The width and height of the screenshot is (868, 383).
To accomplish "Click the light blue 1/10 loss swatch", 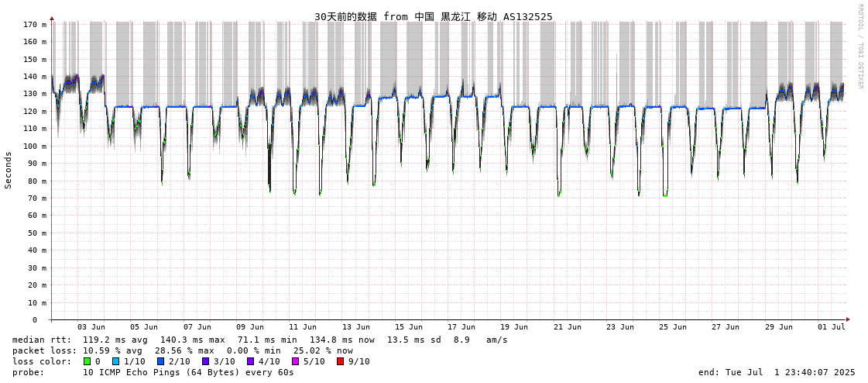I will coord(115,361).
